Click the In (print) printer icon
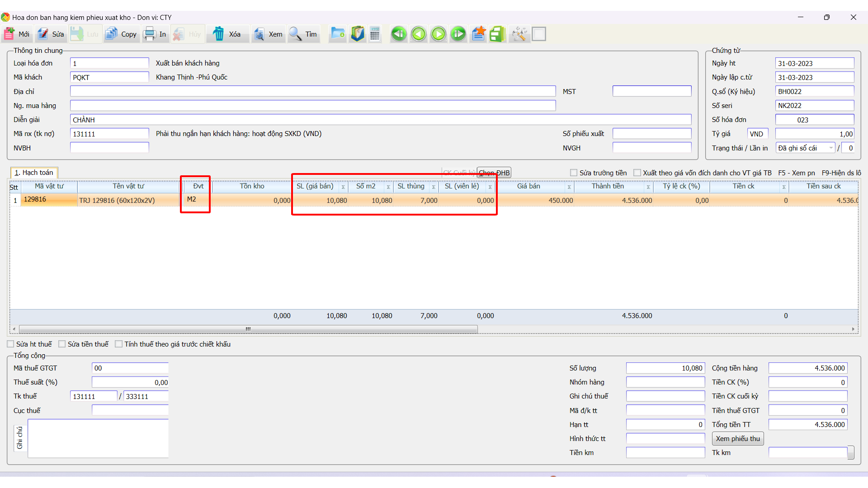This screenshot has height=488, width=868. click(x=149, y=34)
